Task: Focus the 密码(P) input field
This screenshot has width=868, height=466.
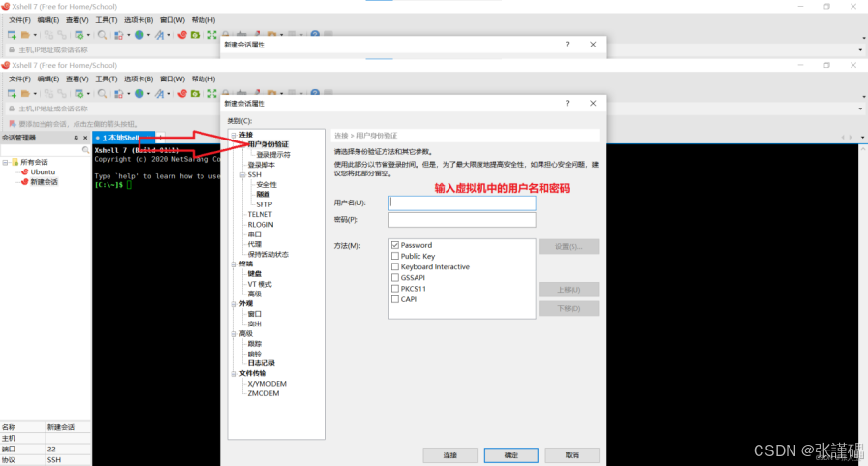Action: click(462, 220)
